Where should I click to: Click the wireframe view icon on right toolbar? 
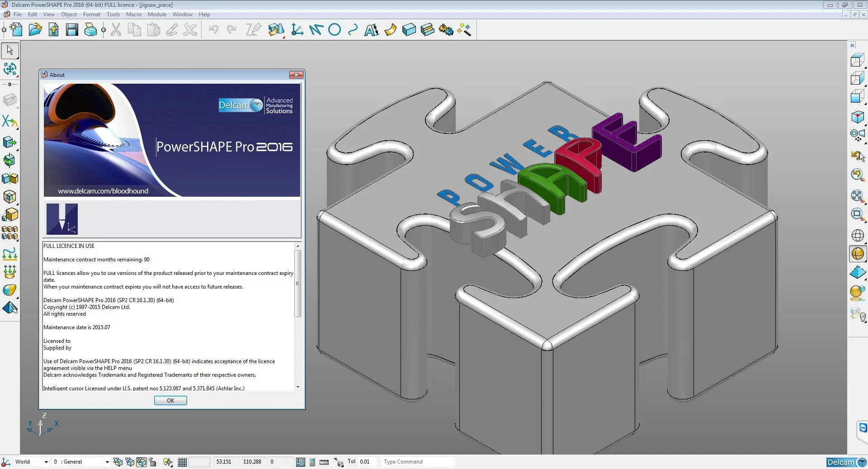(x=857, y=60)
